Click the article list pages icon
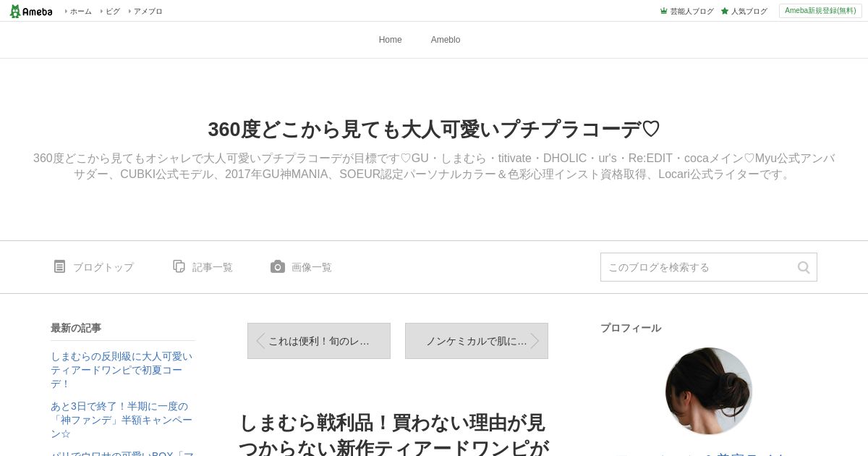The width and height of the screenshot is (868, 456). (179, 266)
